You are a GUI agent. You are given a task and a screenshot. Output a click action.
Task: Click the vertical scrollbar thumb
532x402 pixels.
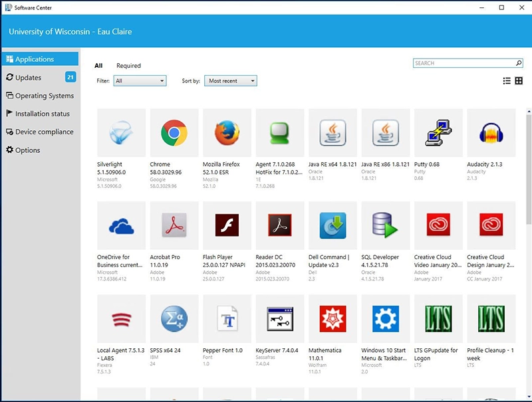coord(529,169)
